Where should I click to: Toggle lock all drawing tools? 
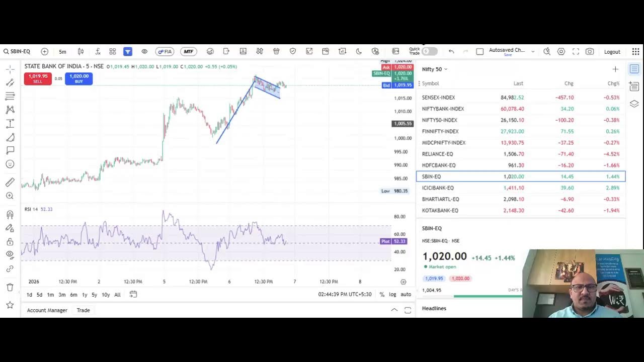(x=10, y=242)
